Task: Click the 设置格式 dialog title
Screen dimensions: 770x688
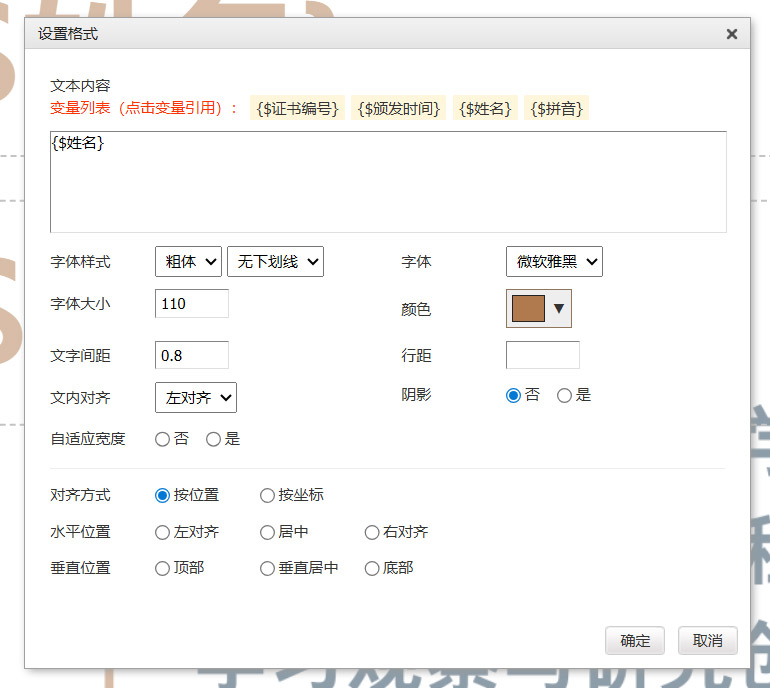Action: coord(68,34)
